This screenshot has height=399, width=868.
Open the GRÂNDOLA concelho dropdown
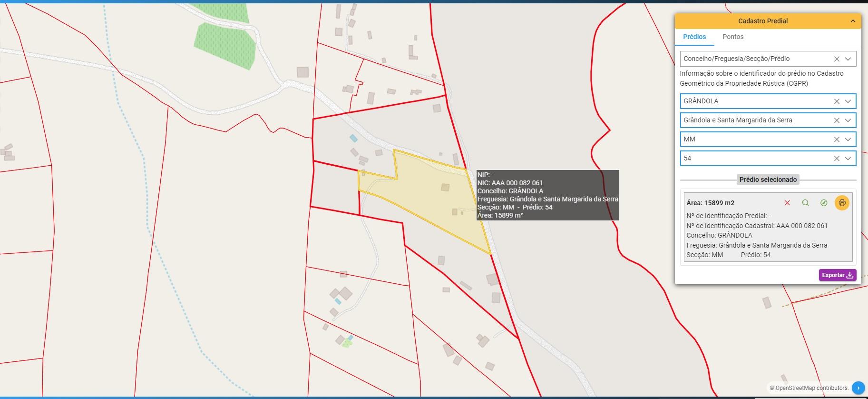click(x=848, y=101)
